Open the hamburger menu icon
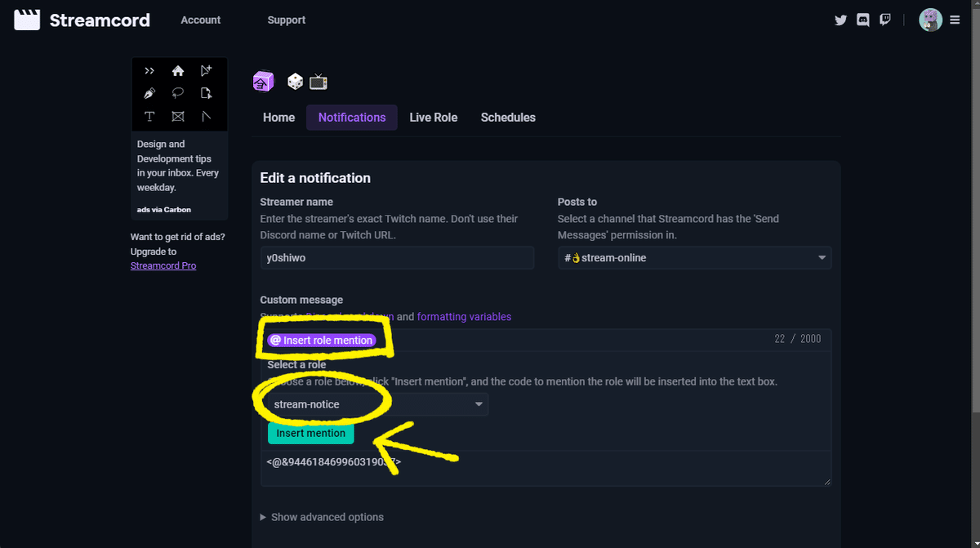 [955, 20]
